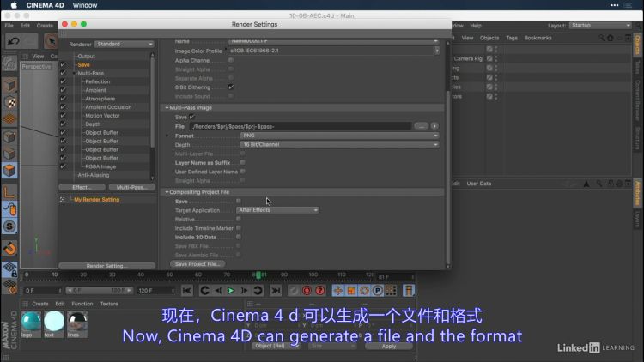Step to previous frame
This screenshot has height=362, width=644.
[218, 291]
